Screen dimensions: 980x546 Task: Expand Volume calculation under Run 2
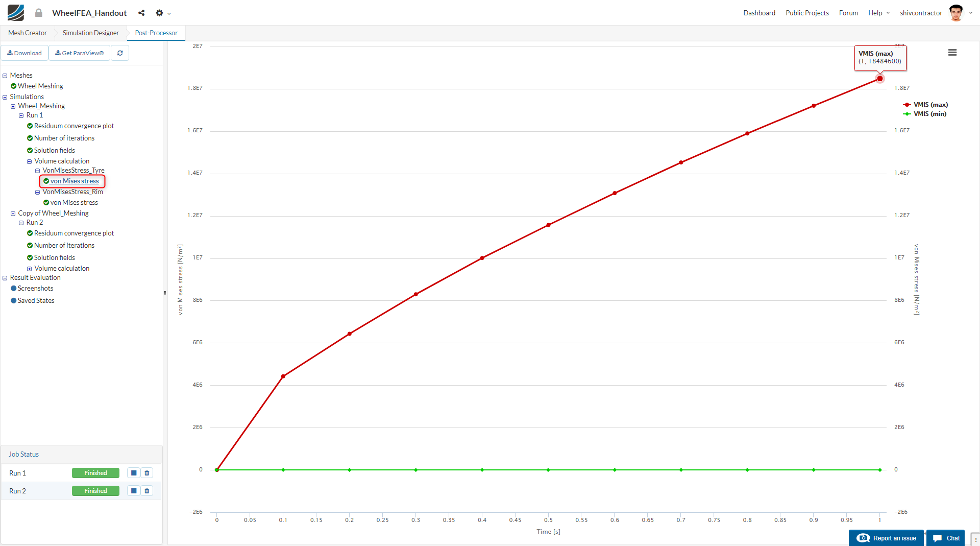pyautogui.click(x=30, y=269)
